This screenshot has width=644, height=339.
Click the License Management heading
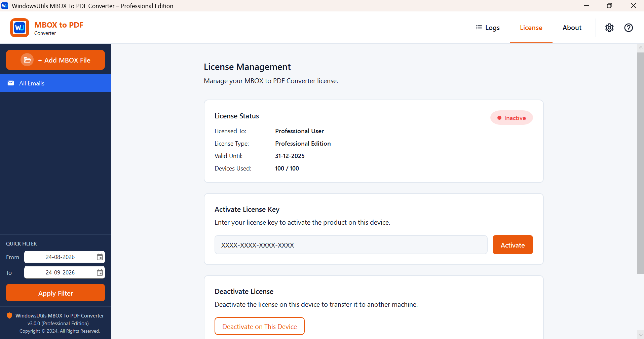[x=247, y=67]
